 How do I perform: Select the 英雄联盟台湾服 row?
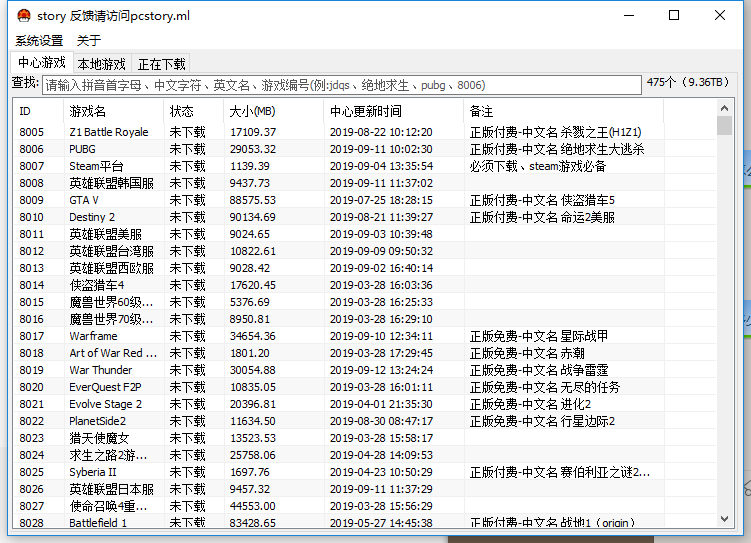pyautogui.click(x=365, y=251)
